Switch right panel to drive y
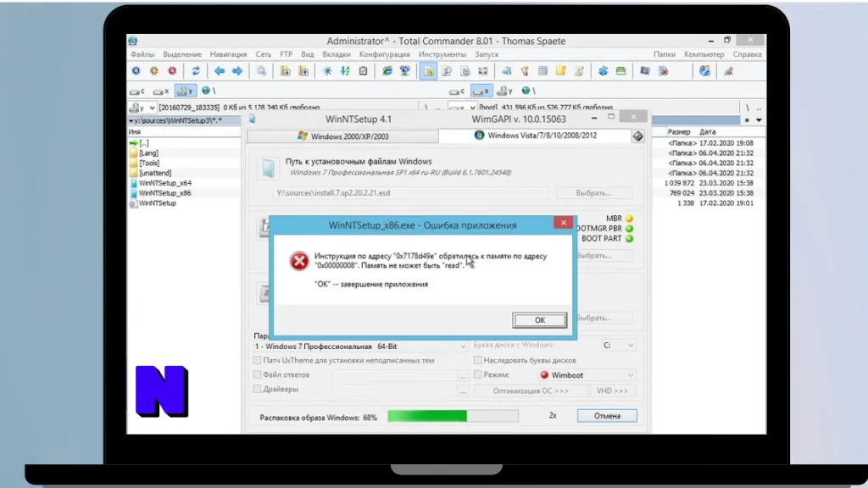The height and width of the screenshot is (488, 868). [504, 91]
